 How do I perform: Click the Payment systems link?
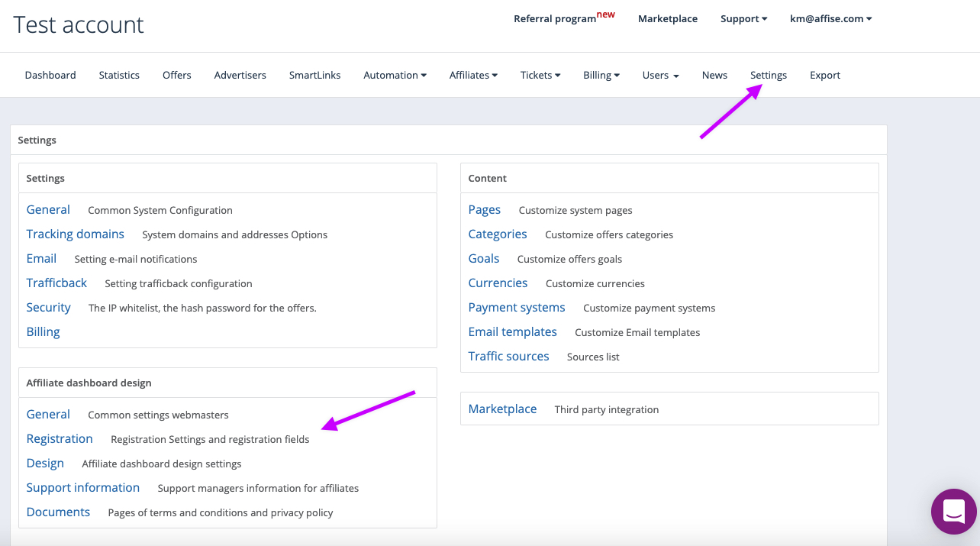(517, 307)
